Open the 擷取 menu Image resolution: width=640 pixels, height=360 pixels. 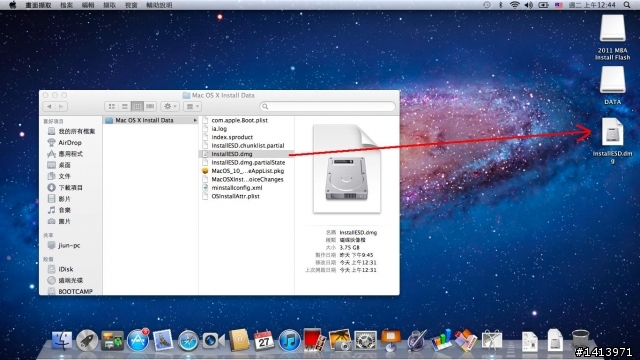tap(109, 5)
